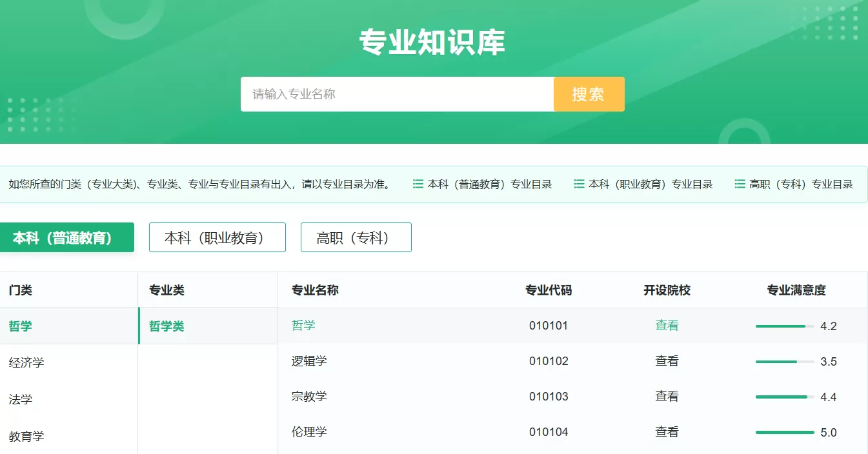Click the list icon beside 高职（专科）专业目录

[x=740, y=184]
